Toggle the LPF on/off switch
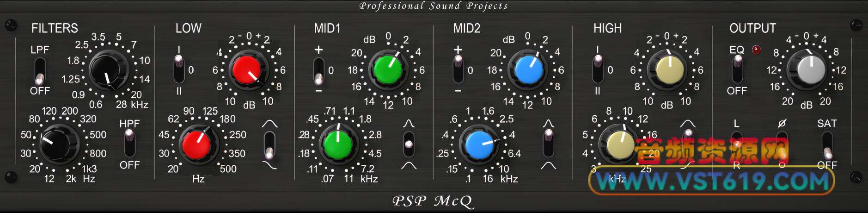 point(40,71)
